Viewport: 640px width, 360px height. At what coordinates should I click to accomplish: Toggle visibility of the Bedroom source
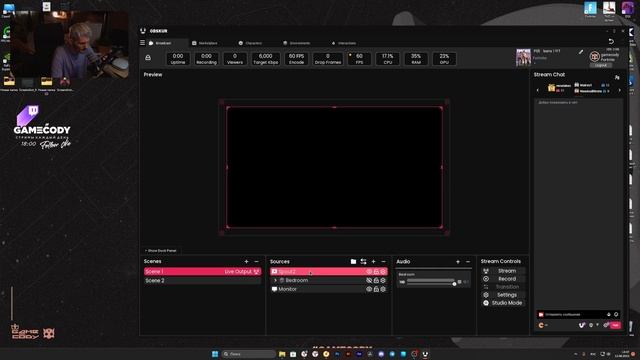point(369,280)
